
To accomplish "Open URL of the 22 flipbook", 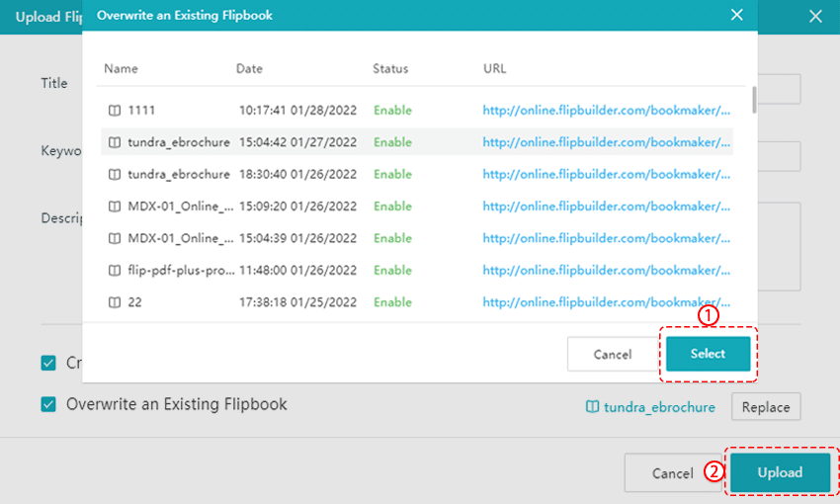I will [x=607, y=302].
